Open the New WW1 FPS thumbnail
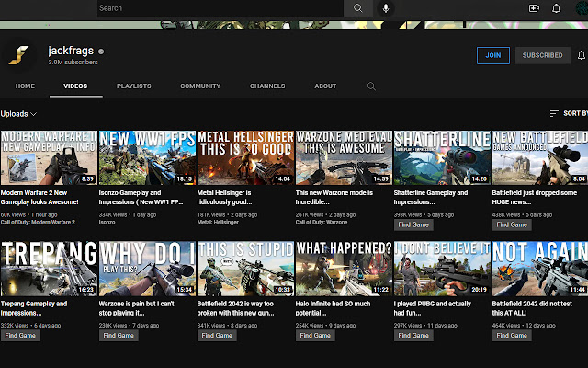588x368 pixels. click(147, 157)
